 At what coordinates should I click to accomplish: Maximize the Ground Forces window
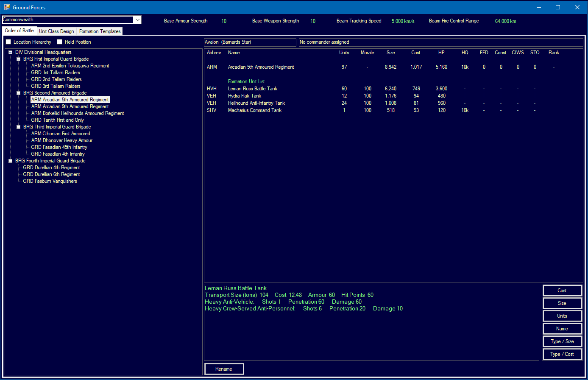[x=558, y=7]
